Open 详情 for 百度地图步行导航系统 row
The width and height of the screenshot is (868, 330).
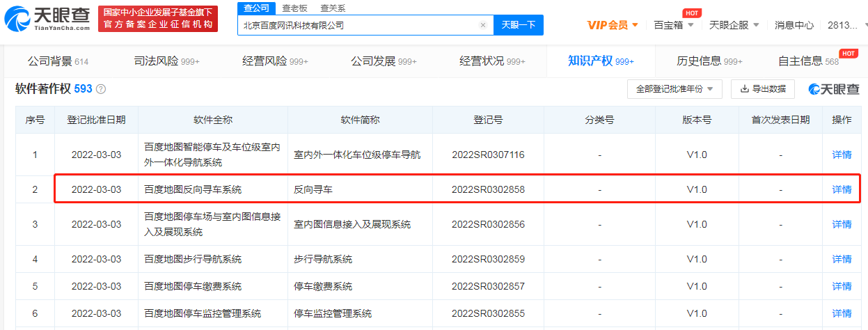[x=842, y=259]
